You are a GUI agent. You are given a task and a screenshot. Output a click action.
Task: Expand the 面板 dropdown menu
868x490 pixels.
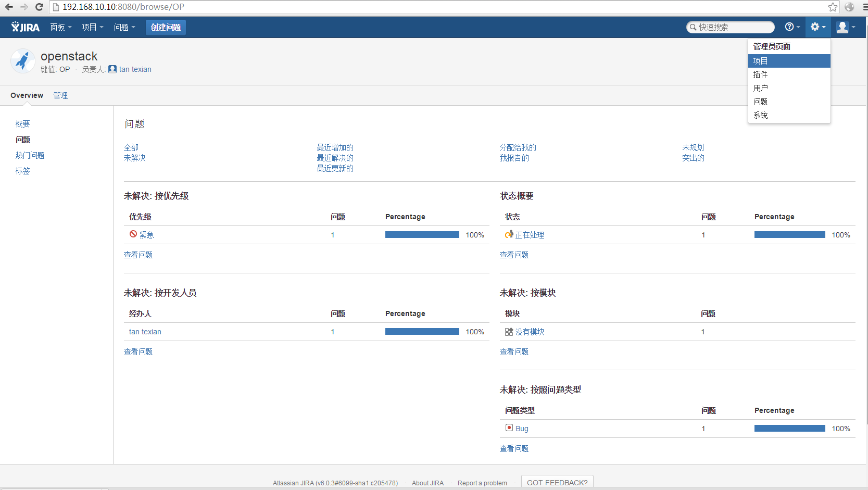point(61,27)
